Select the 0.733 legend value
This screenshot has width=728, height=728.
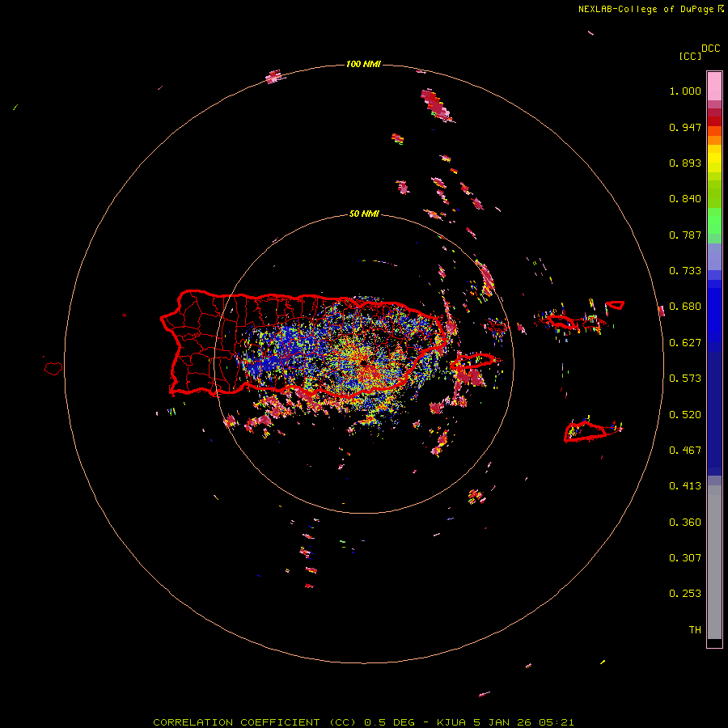click(x=685, y=271)
